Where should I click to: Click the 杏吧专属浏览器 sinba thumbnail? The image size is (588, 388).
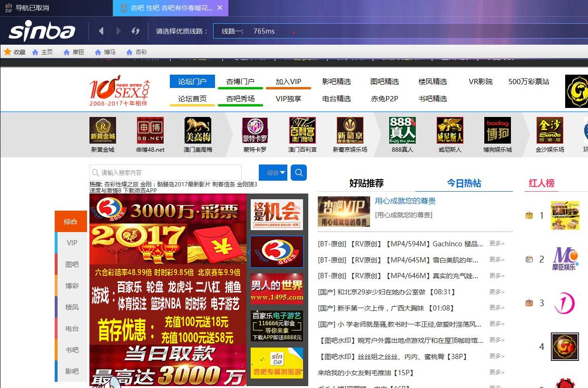pos(277,363)
